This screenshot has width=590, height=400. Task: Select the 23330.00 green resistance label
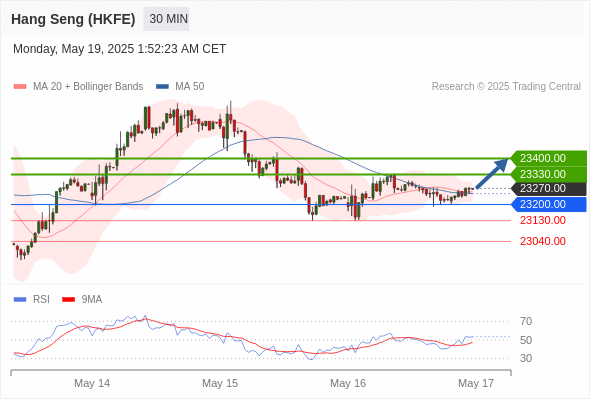pyautogui.click(x=549, y=174)
